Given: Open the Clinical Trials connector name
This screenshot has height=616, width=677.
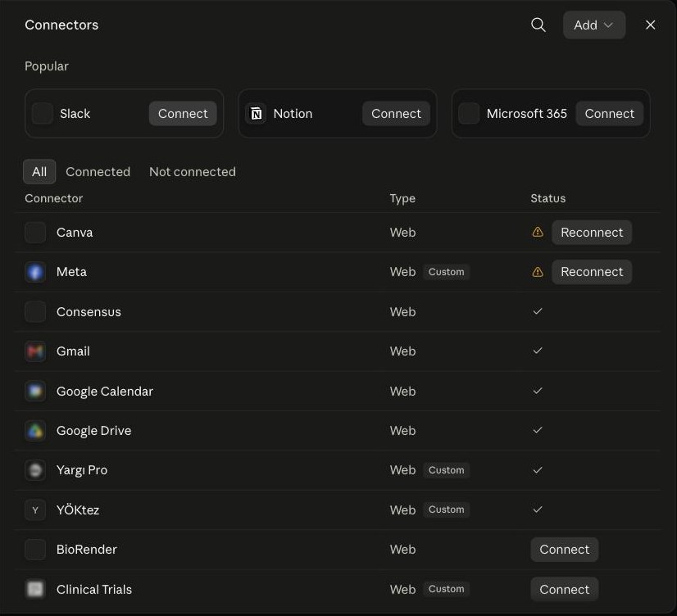Looking at the screenshot, I should (x=93, y=589).
